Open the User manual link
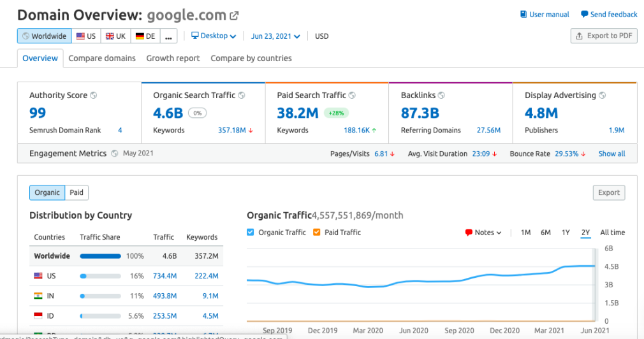The width and height of the screenshot is (644, 339). pyautogui.click(x=545, y=15)
